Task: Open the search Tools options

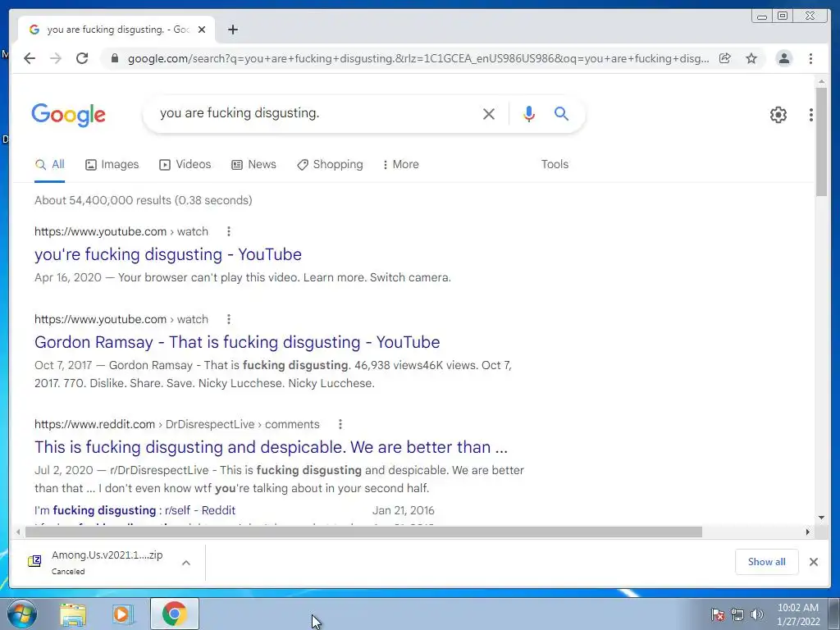Action: click(x=555, y=164)
